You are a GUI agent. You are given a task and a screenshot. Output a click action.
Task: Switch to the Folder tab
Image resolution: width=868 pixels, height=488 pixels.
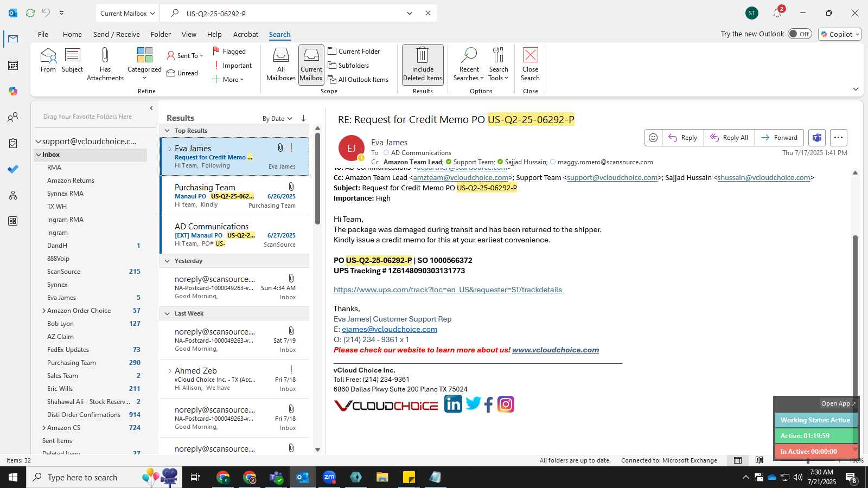[x=161, y=34]
